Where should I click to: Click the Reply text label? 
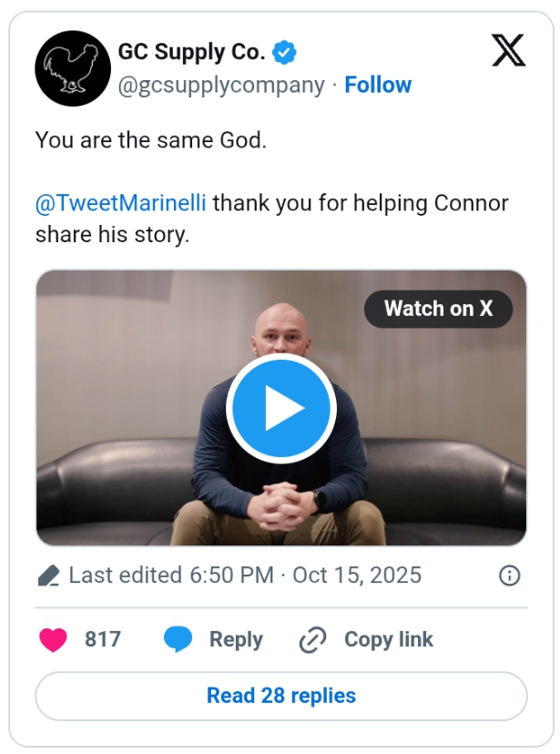[236, 640]
